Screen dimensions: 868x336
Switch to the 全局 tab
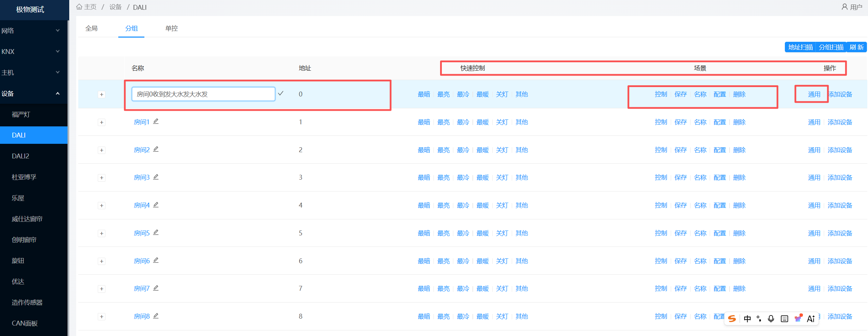point(91,28)
